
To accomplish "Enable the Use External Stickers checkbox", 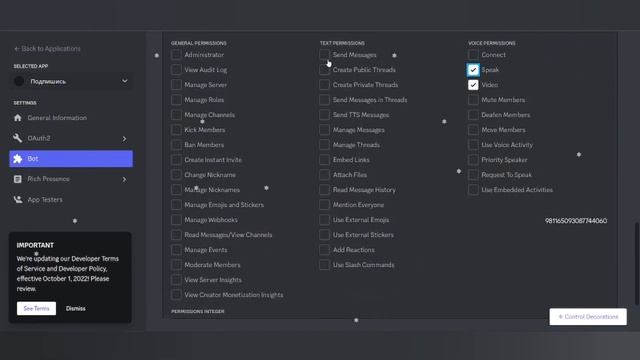I will click(x=324, y=235).
